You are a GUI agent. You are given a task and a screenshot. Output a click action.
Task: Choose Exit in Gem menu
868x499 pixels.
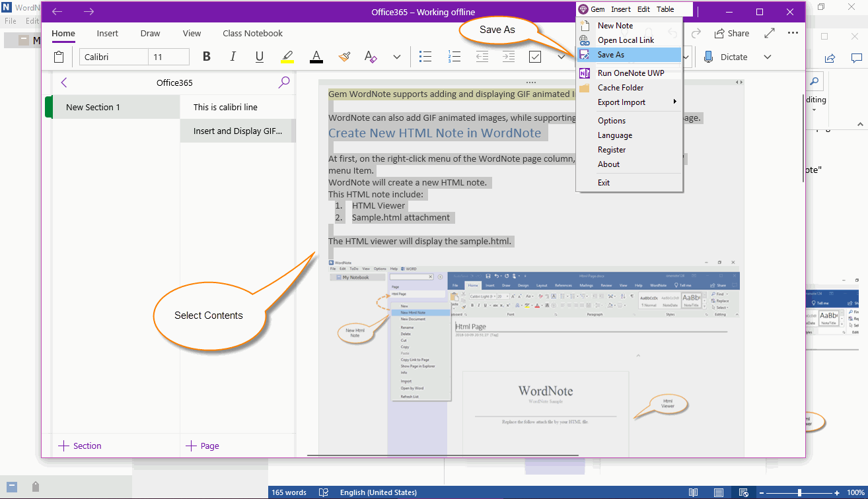tap(630, 183)
